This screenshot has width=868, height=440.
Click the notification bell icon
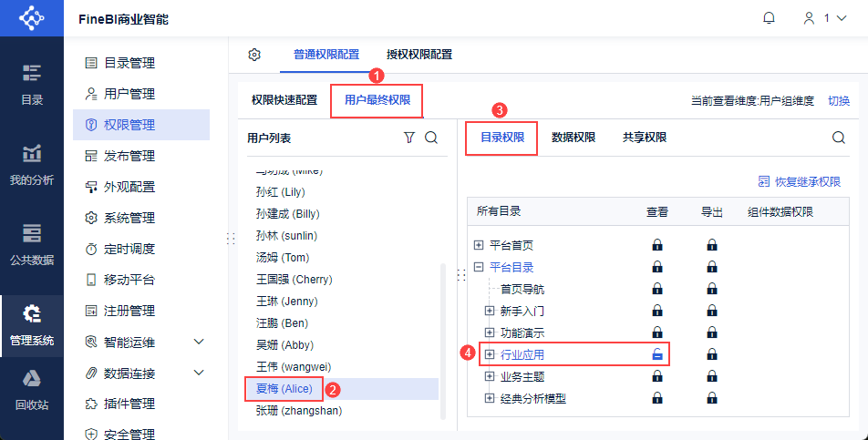point(770,18)
